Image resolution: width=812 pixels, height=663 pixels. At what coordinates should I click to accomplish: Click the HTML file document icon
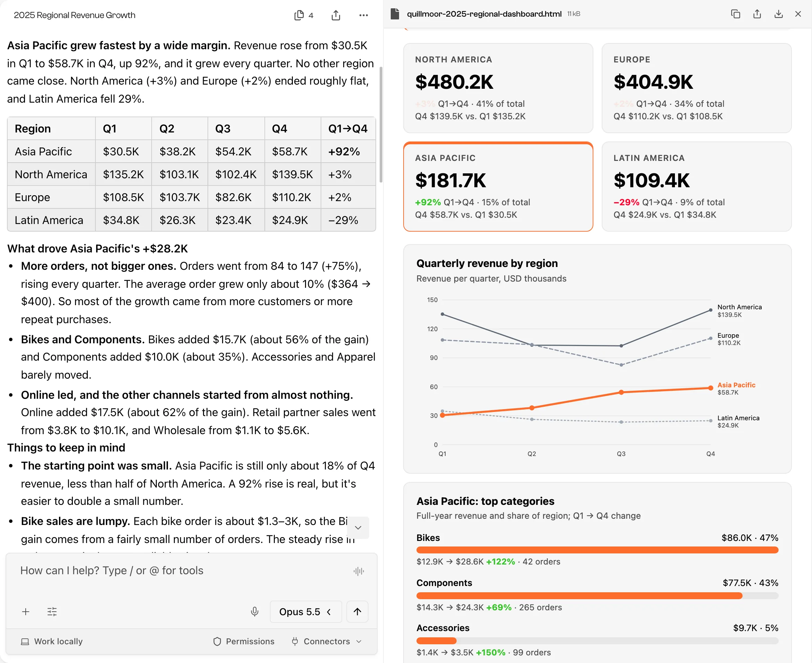(395, 14)
